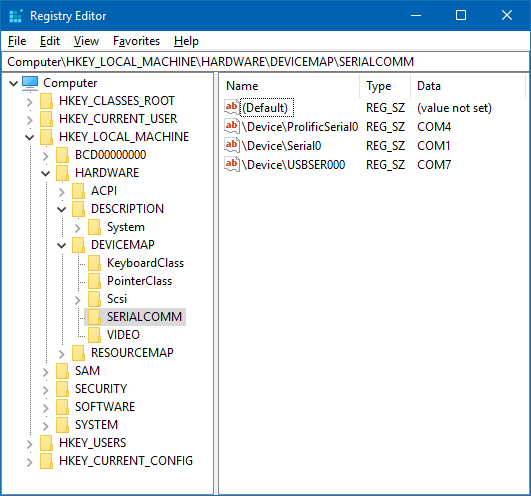
Task: Click the RESOURCEMAP folder icon
Action: [x=78, y=353]
